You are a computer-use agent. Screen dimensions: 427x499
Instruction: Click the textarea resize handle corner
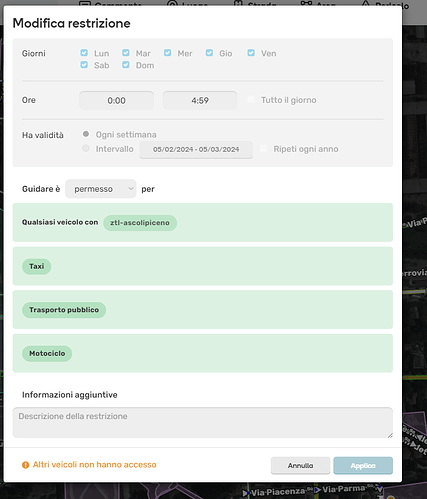click(390, 435)
